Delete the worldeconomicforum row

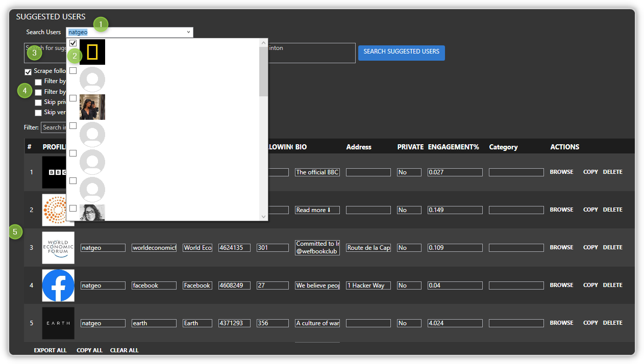pos(612,248)
